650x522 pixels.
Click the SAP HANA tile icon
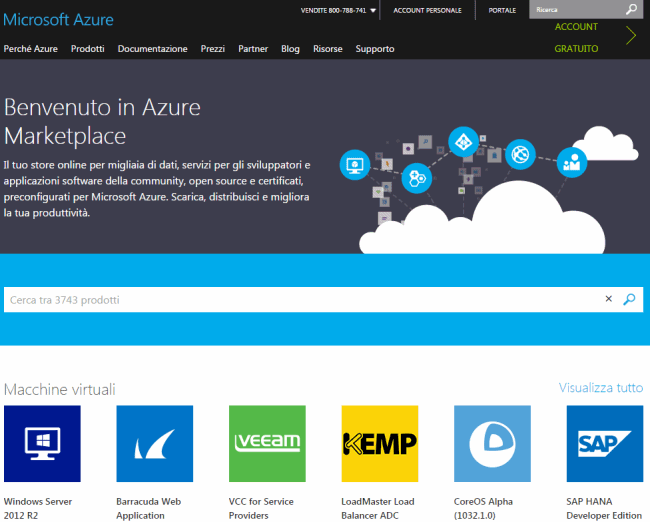pyautogui.click(x=605, y=444)
